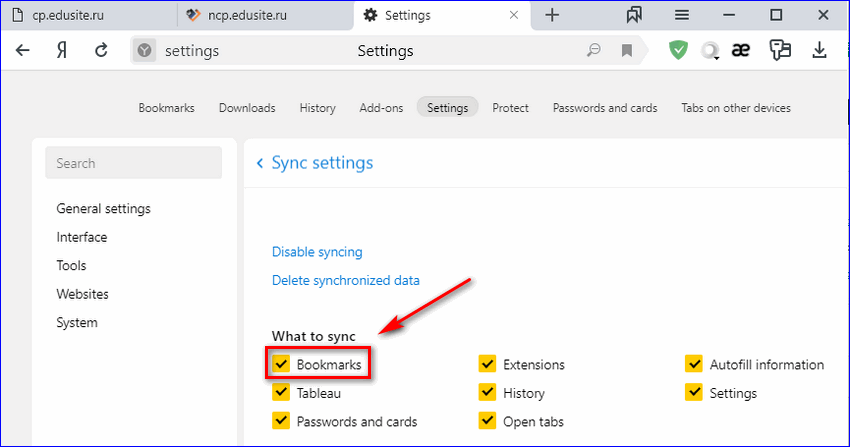
Task: Click the æ extension icon
Action: tap(741, 50)
